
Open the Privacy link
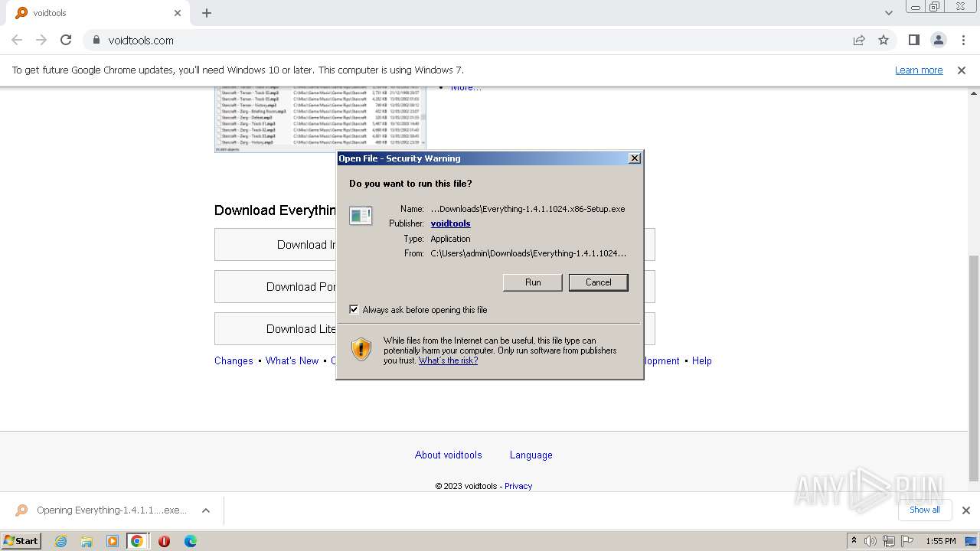[518, 486]
